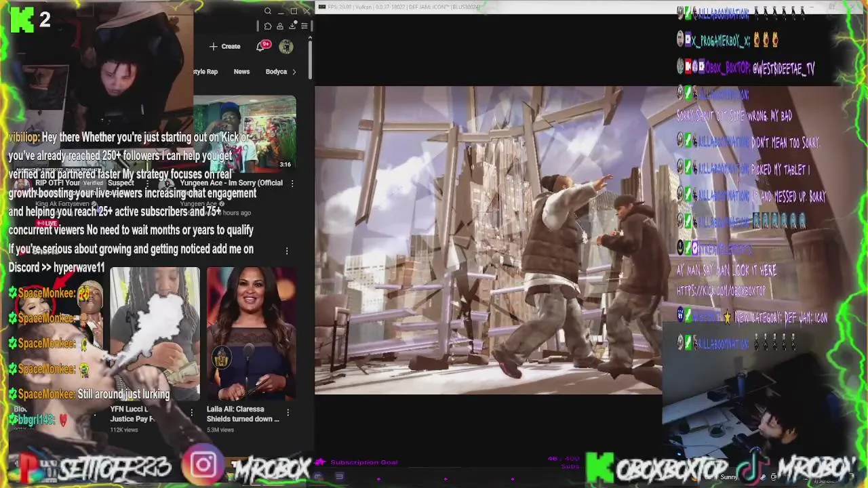
Task: Open the Laila Ali video thumbnail
Action: pyautogui.click(x=251, y=333)
